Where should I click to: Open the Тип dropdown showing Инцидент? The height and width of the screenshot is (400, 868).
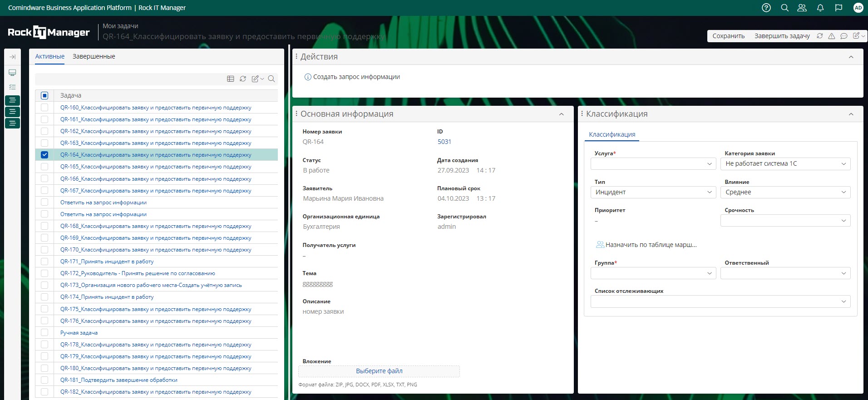coord(653,193)
